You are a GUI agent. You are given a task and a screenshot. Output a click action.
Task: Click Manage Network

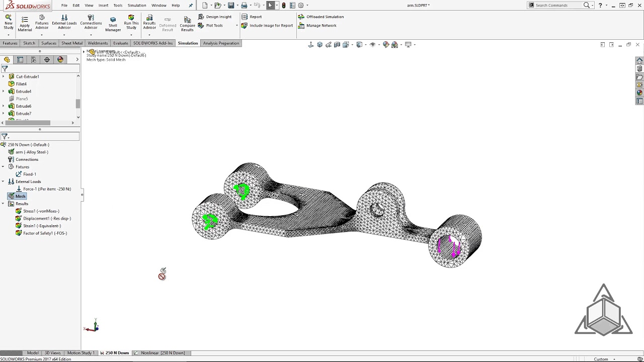click(x=317, y=26)
